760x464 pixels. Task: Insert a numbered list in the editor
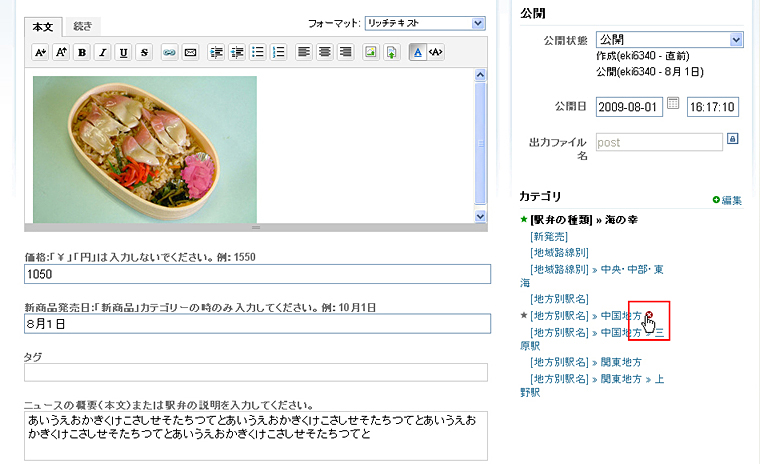[279, 52]
